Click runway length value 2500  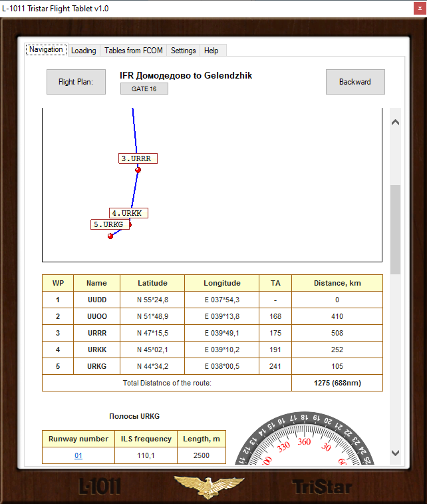click(x=202, y=455)
